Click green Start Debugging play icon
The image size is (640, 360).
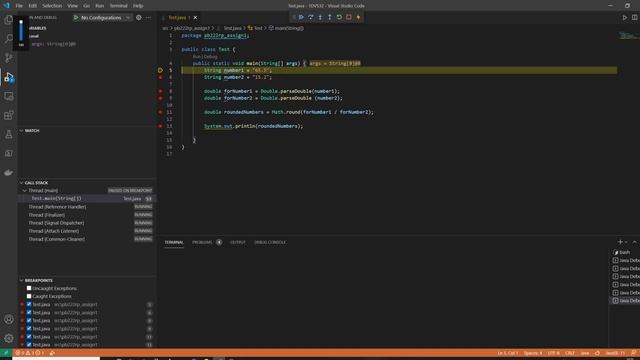point(76,18)
